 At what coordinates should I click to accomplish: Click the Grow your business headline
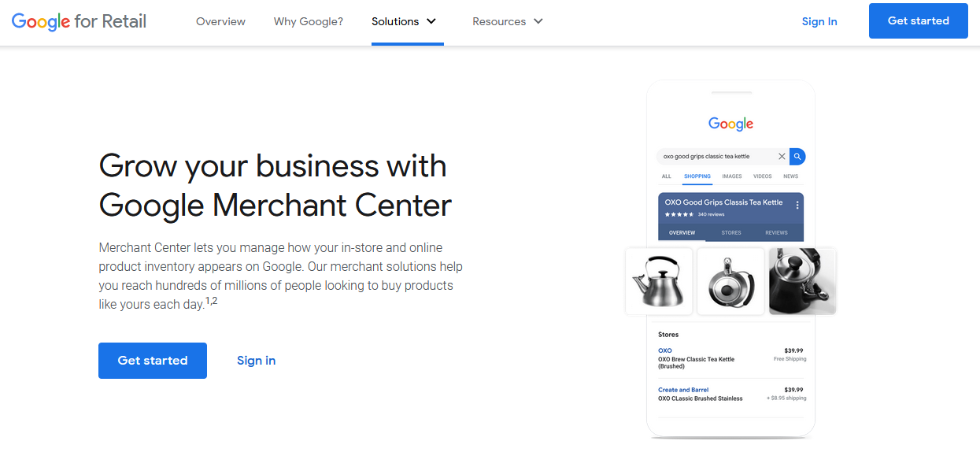(x=275, y=186)
